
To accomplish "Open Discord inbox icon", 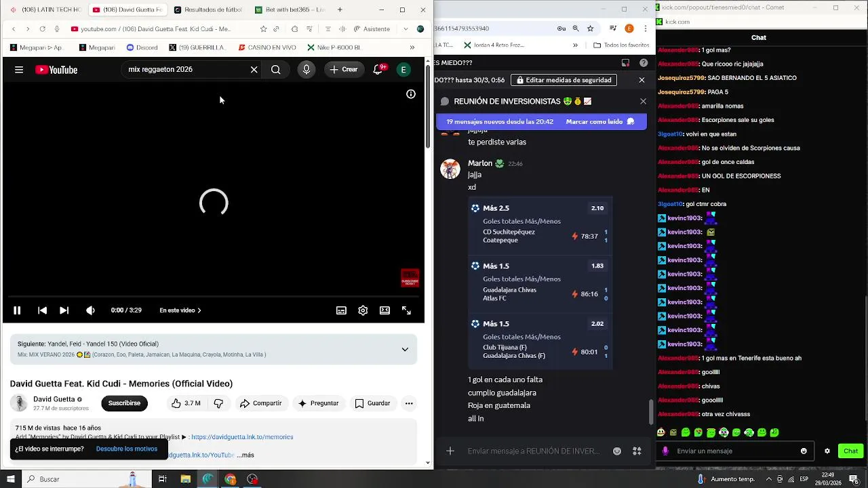I will coord(625,63).
